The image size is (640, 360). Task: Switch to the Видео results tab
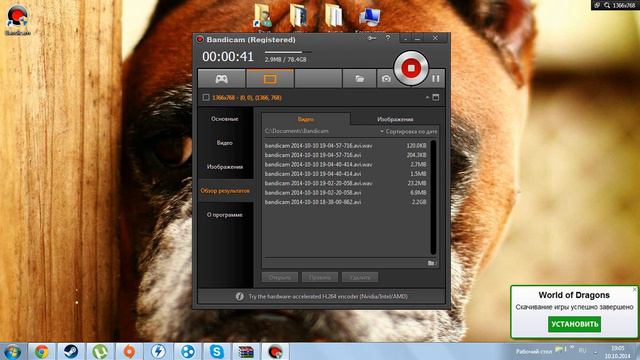point(306,119)
